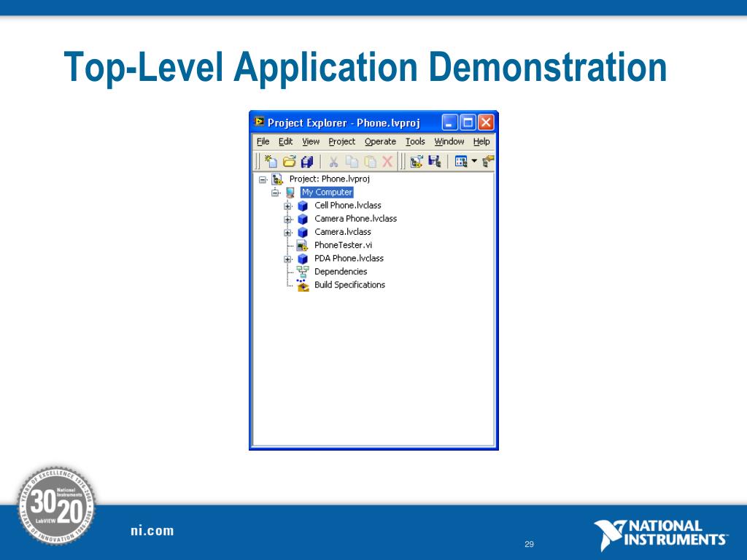Click the Top-Level Application Demonstration heading
Screen dimensions: 747x560
coord(365,67)
